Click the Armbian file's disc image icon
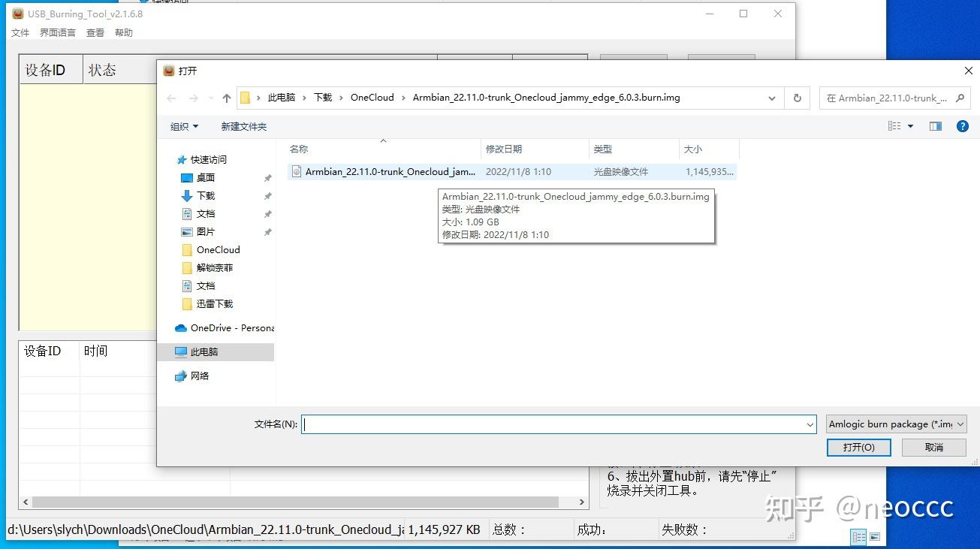This screenshot has height=549, width=980. coord(297,171)
